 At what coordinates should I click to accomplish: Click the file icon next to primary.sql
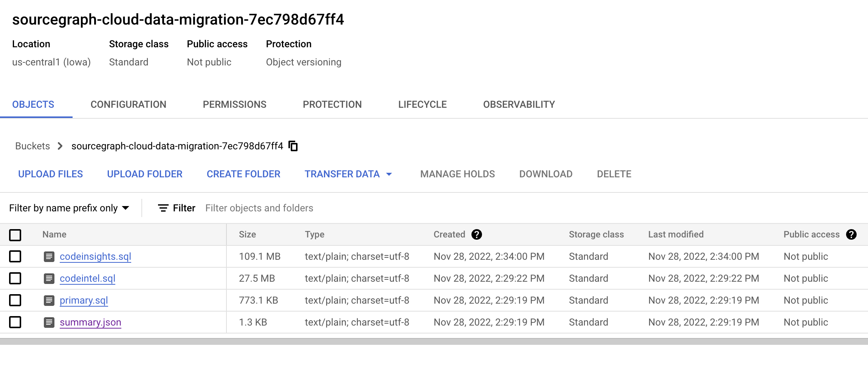pyautogui.click(x=49, y=301)
